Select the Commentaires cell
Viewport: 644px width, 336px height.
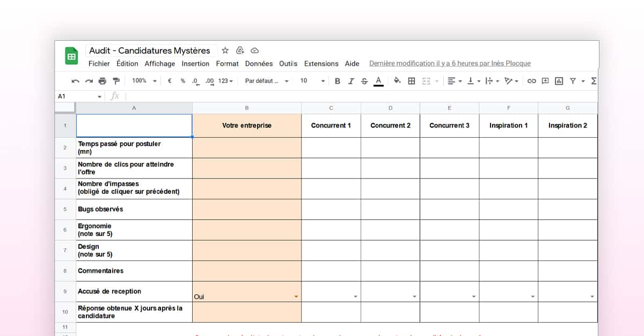pyautogui.click(x=134, y=271)
